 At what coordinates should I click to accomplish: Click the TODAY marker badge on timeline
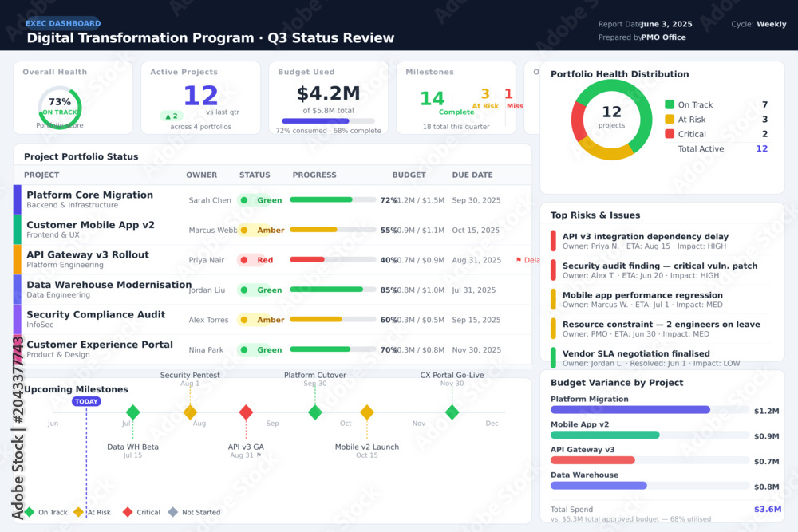point(86,401)
